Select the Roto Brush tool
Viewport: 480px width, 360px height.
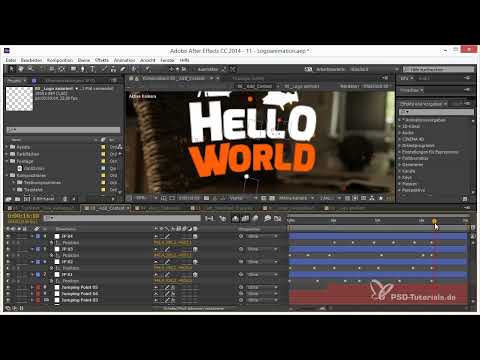tap(135, 69)
